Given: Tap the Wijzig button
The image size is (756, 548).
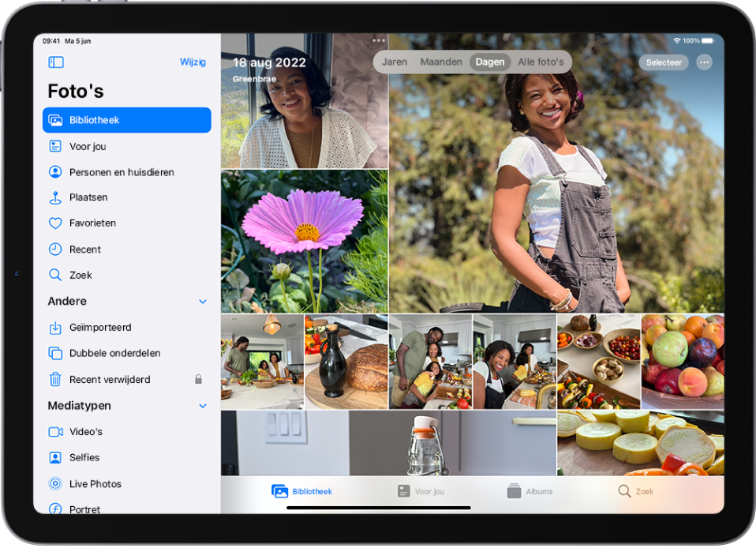Looking at the screenshot, I should click(x=193, y=62).
